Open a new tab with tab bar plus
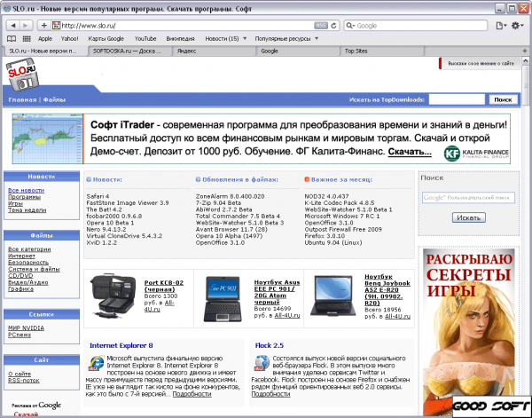The height and width of the screenshot is (418, 532). [x=525, y=51]
